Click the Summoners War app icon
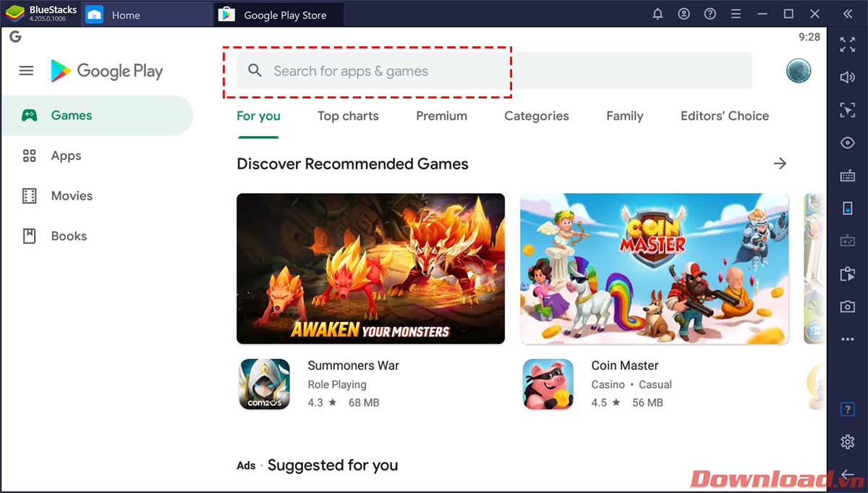868x493 pixels. point(265,384)
